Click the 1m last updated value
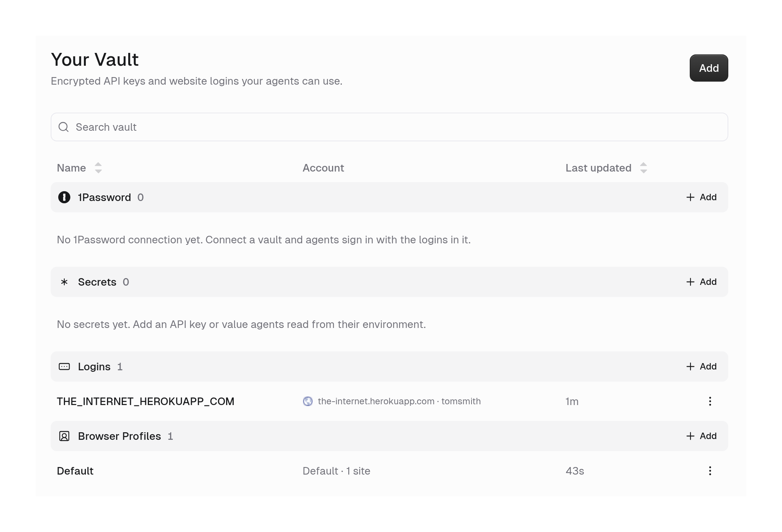Screen dimensions: 782x532 572,401
